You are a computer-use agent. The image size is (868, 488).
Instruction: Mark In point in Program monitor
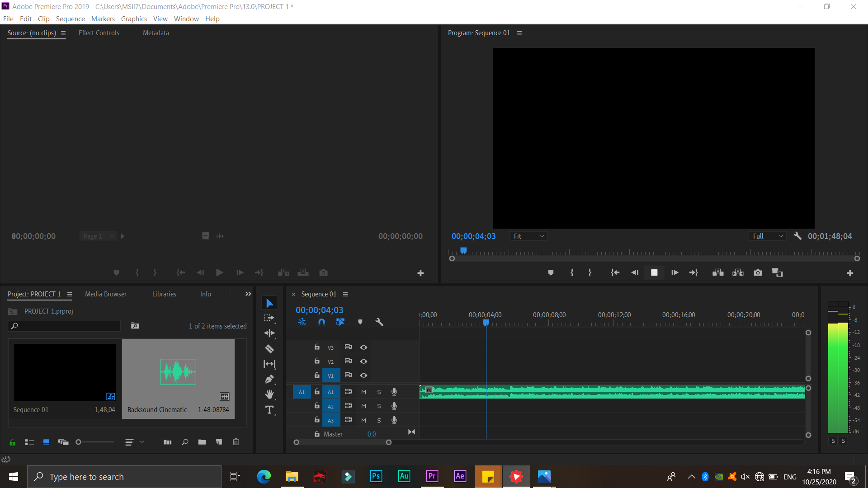point(572,272)
